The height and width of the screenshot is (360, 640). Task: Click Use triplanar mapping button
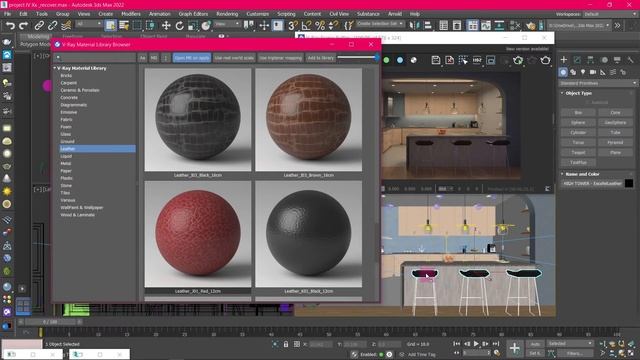pyautogui.click(x=280, y=58)
